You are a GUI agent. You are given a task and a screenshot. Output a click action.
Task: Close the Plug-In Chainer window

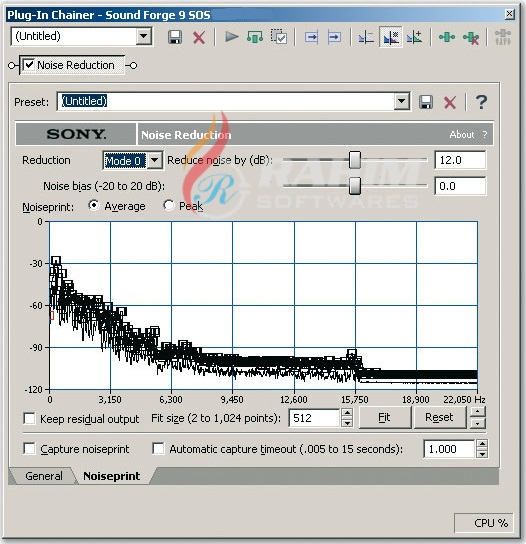click(x=509, y=14)
